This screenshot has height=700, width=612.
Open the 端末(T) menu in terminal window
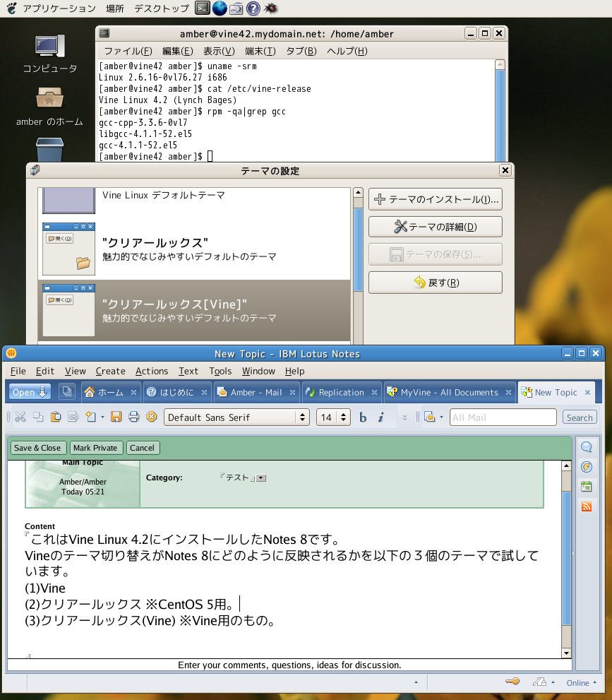click(x=260, y=52)
